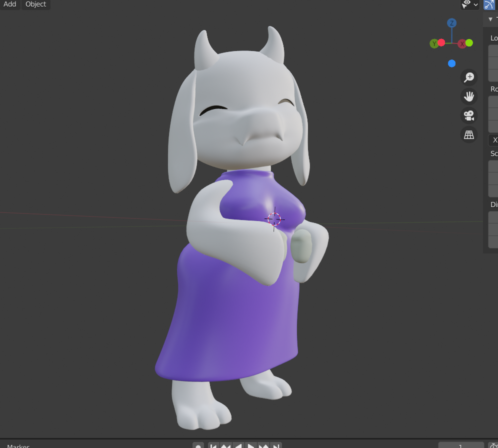The width and height of the screenshot is (498, 448).
Task: Open the viewport visibility eye dropdown
Action: coord(469,4)
